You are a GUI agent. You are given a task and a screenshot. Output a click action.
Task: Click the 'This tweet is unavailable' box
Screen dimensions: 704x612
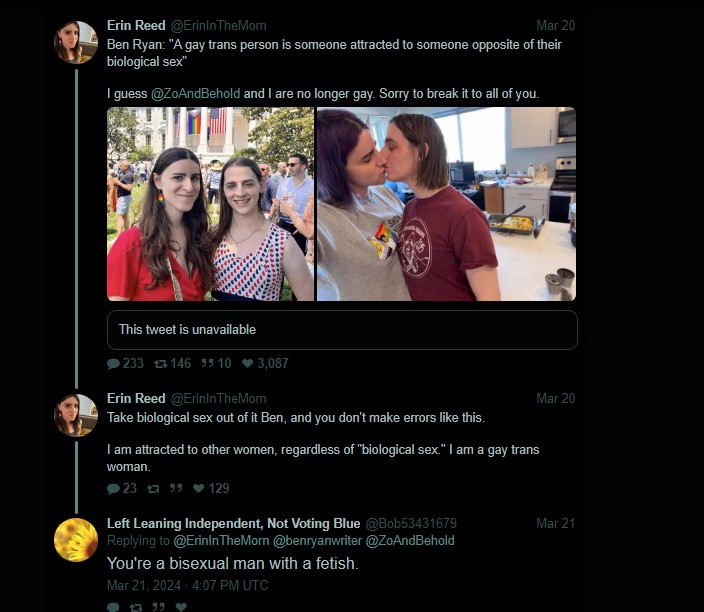click(342, 330)
